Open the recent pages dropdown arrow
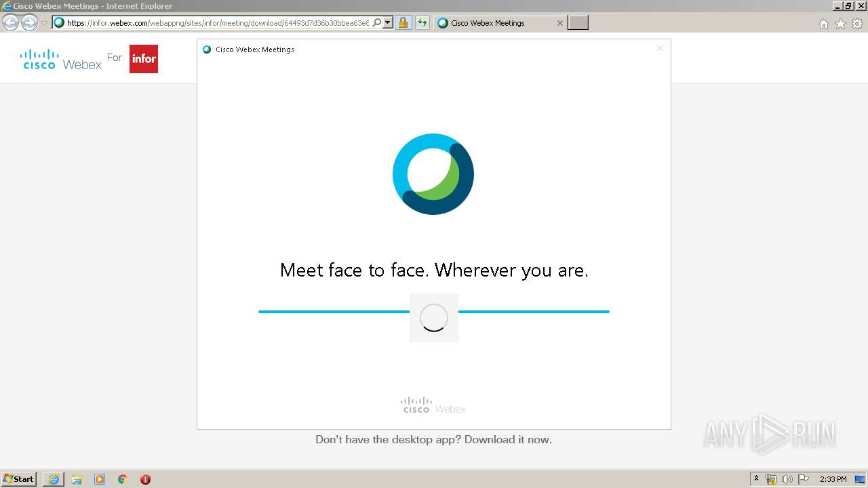Viewport: 868px width, 488px height. 44,23
